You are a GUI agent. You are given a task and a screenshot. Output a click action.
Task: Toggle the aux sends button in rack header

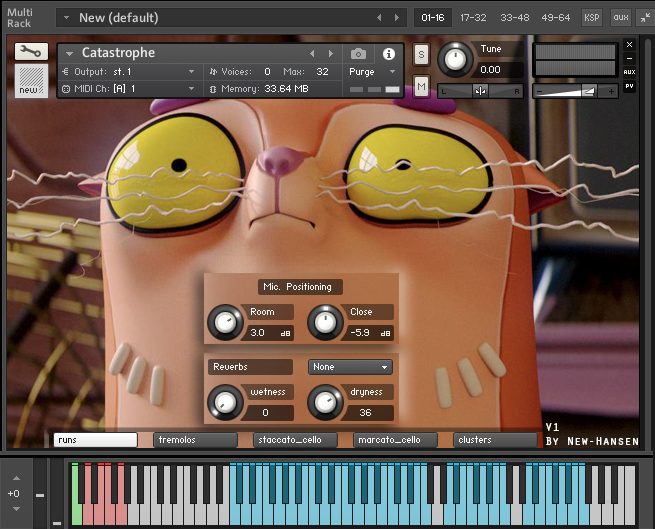[621, 18]
